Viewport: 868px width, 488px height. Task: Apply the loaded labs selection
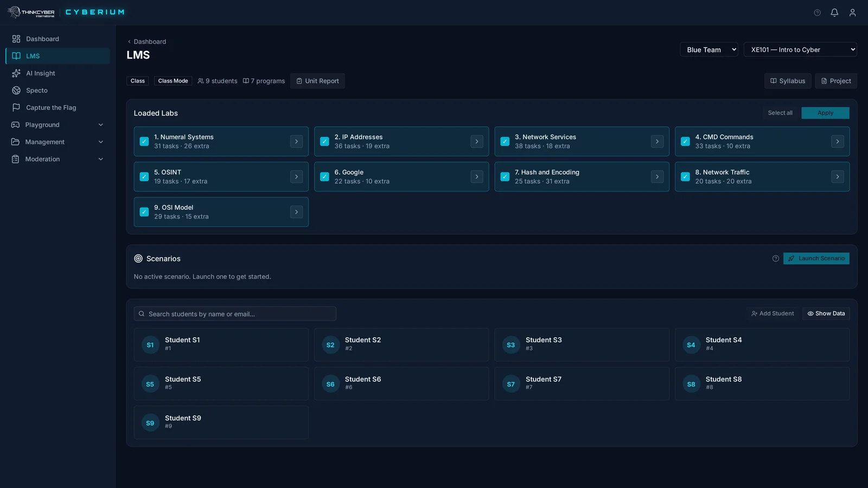pos(825,113)
